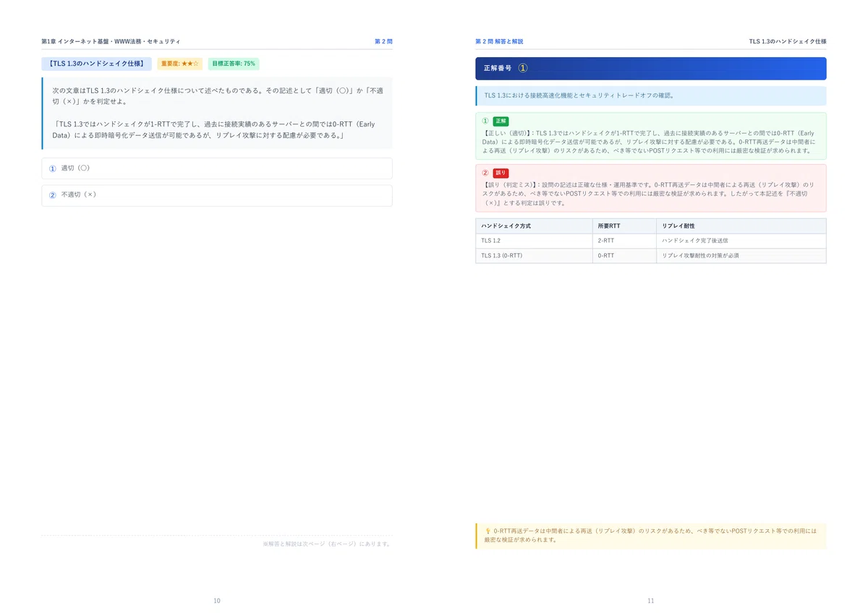868x613 pixels.
Task: Select answer option ① 適切（○）
Action: coord(217,168)
